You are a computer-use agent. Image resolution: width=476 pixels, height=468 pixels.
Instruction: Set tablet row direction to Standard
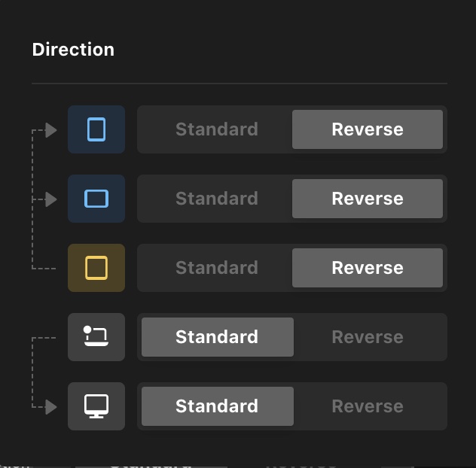click(216, 268)
